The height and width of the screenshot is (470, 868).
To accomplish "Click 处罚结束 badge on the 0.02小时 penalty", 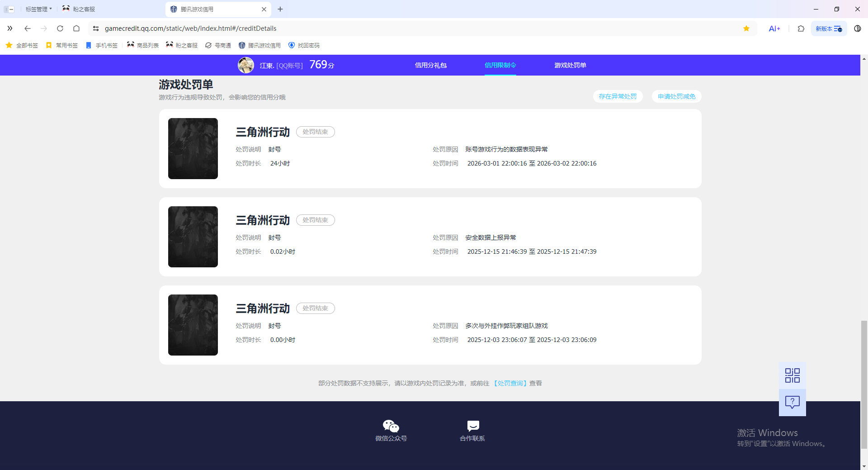I will coord(316,220).
